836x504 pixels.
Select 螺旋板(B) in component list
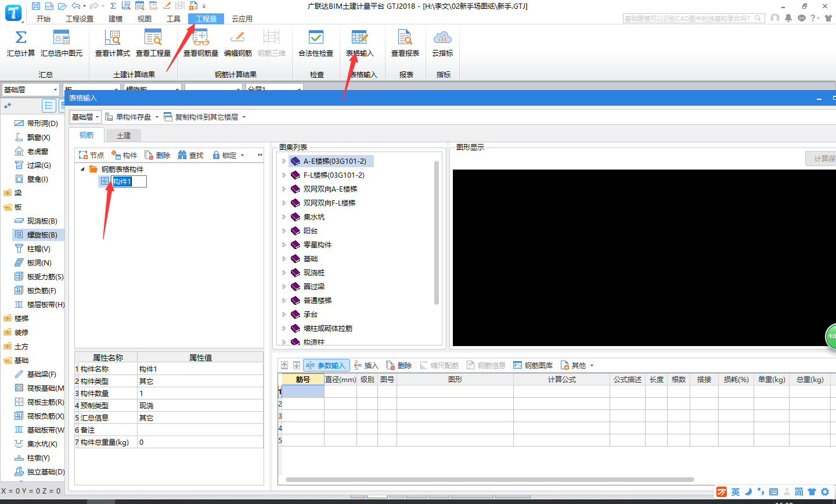click(x=38, y=235)
